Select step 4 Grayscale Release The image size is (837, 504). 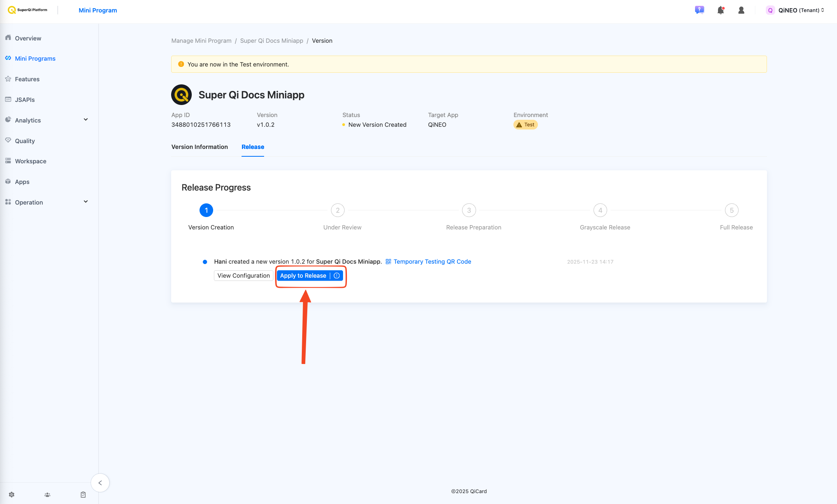tap(600, 210)
